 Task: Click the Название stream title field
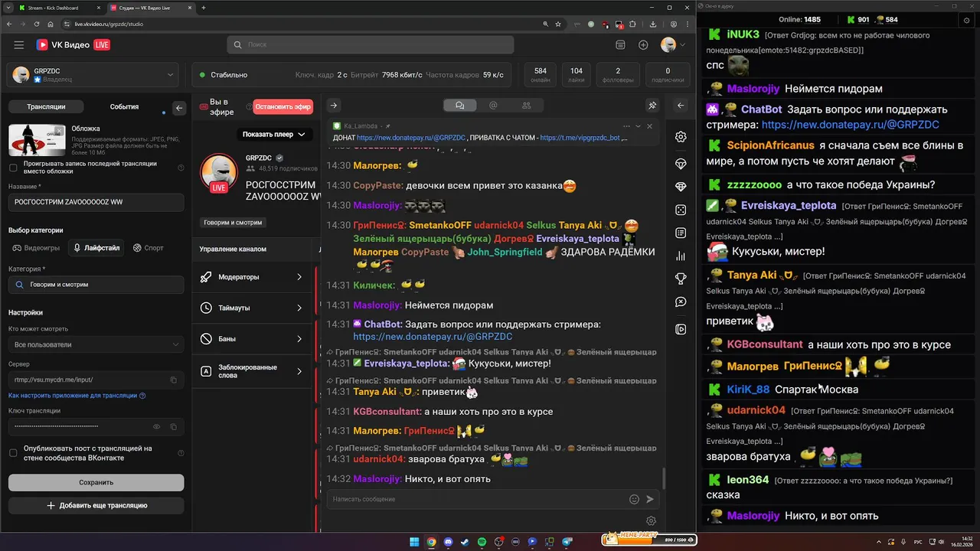click(96, 202)
